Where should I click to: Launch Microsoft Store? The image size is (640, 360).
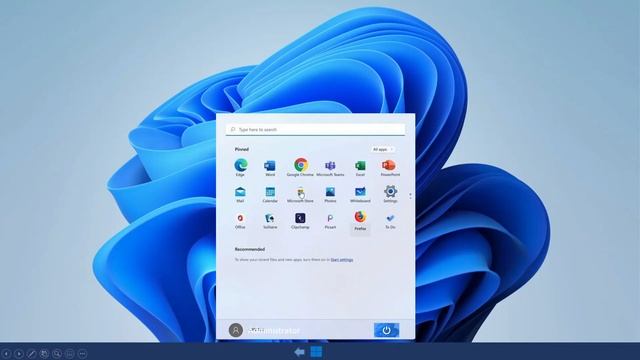[x=300, y=194]
